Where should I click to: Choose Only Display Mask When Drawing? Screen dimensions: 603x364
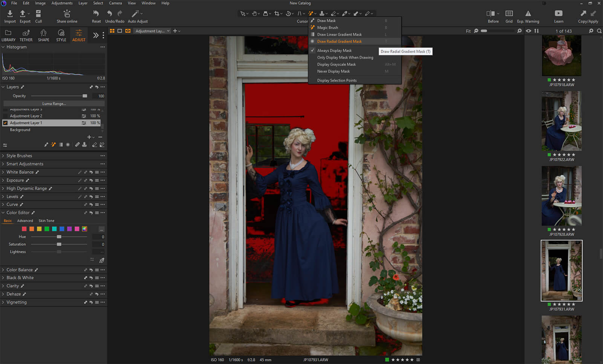pos(345,58)
